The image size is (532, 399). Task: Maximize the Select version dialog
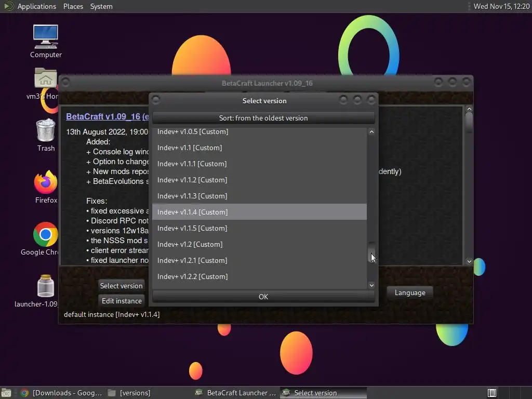click(357, 99)
